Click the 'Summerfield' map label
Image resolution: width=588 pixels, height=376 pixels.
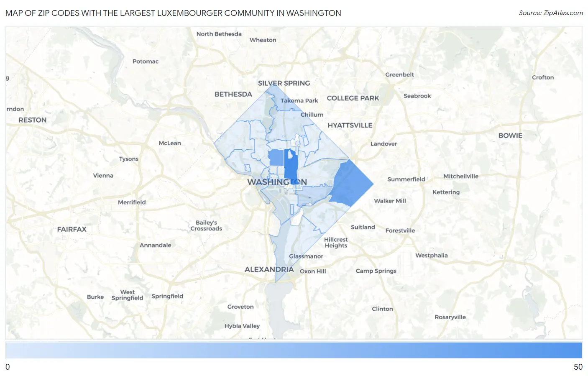pos(406,179)
